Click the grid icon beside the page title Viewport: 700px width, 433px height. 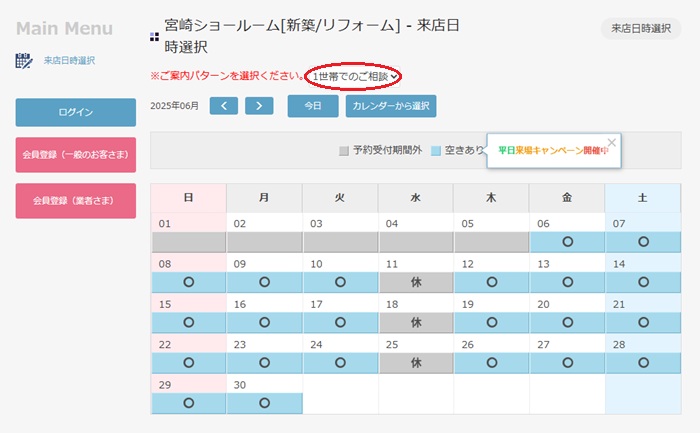point(154,37)
